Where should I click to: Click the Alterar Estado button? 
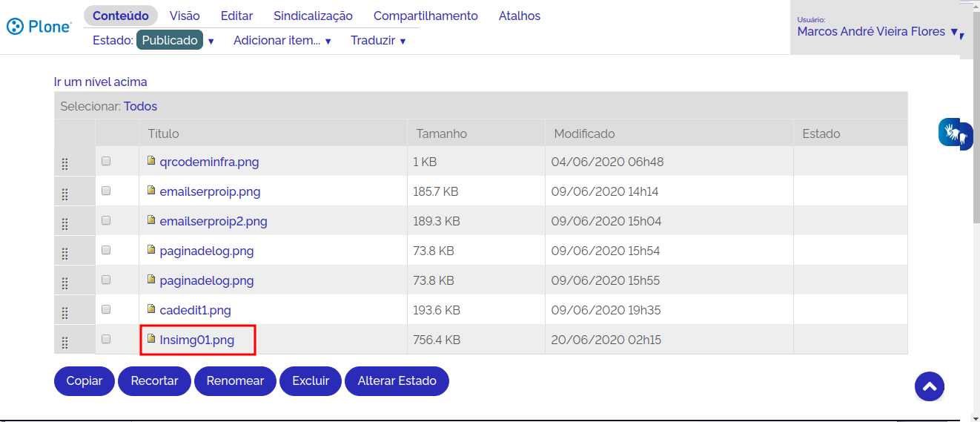click(397, 380)
